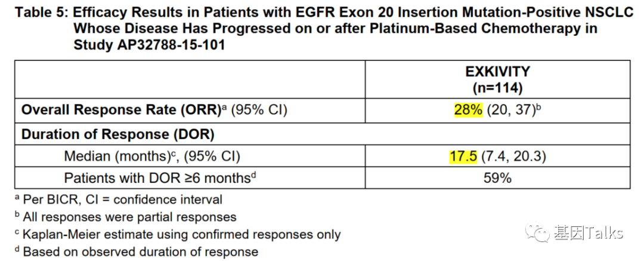This screenshot has height=261, width=644.
Task: Click the (n=114) sample size text
Action: 497,88
